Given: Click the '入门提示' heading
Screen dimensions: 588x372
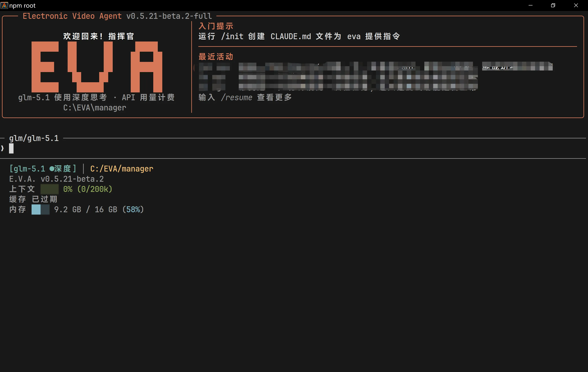Looking at the screenshot, I should coord(216,26).
